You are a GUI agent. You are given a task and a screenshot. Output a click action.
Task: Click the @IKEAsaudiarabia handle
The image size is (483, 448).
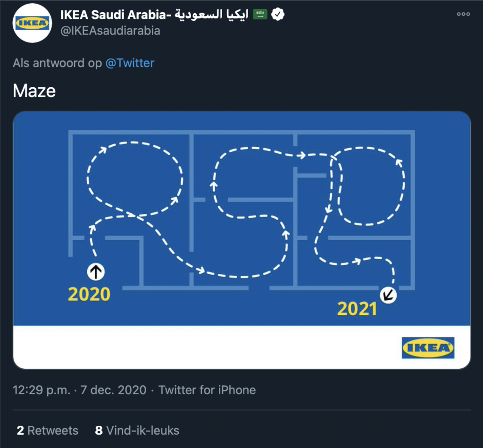[x=110, y=31]
